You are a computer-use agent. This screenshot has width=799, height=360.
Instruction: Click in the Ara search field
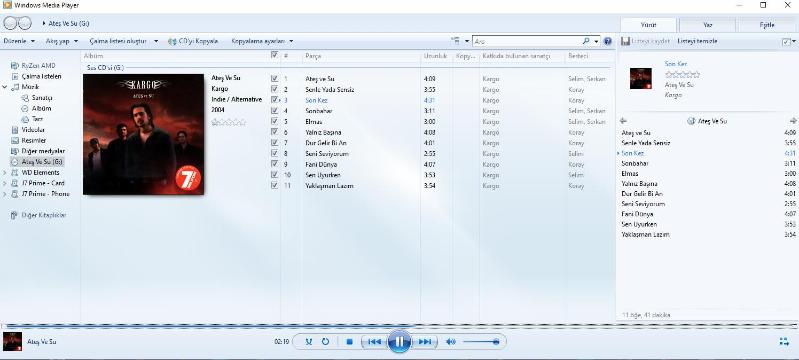point(526,41)
